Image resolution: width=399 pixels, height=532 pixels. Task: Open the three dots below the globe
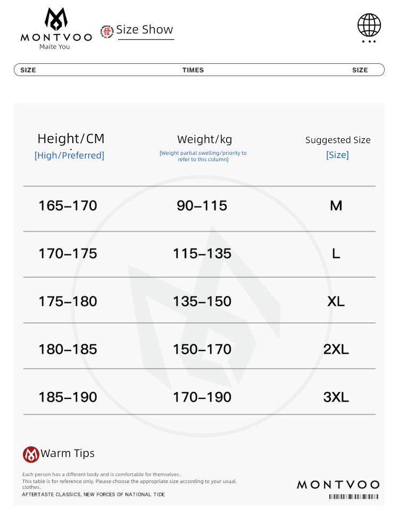click(x=369, y=41)
